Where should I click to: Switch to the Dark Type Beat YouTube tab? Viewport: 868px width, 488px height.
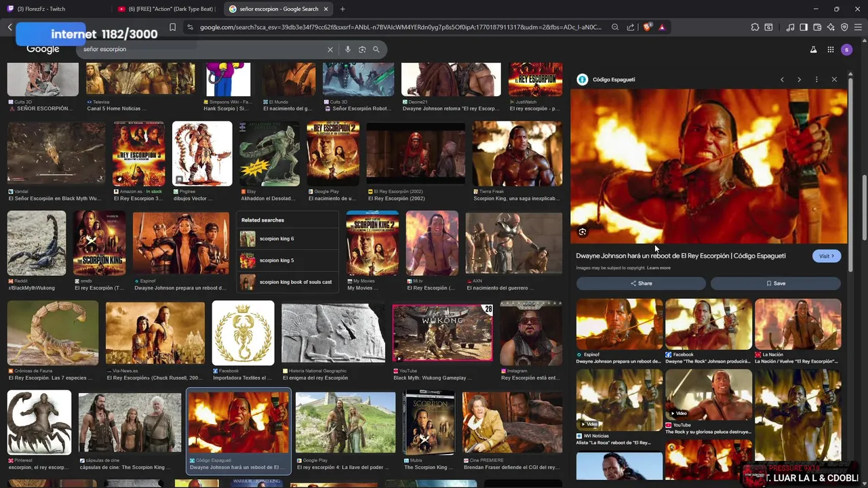click(166, 9)
